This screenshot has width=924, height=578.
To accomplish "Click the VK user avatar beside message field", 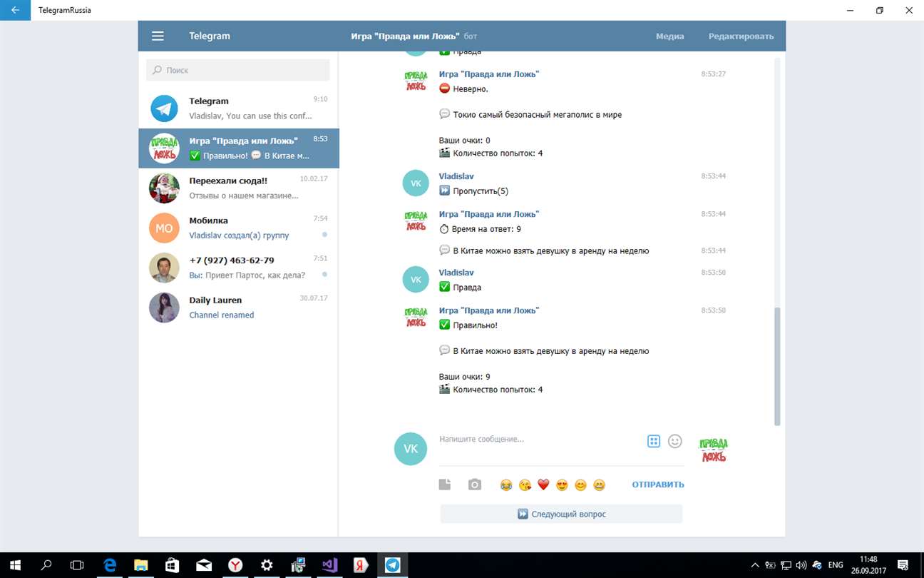I will pos(411,449).
